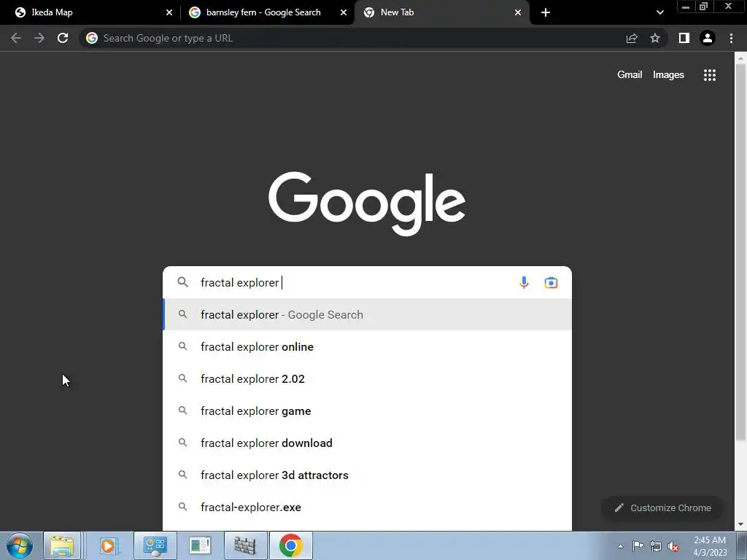This screenshot has height=560, width=747.
Task: Show hidden system tray icons
Action: coord(620,546)
